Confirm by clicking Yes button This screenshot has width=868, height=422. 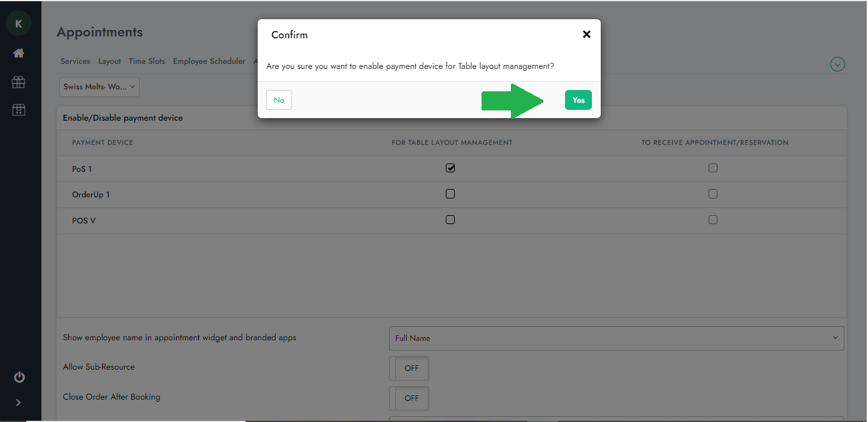click(578, 100)
